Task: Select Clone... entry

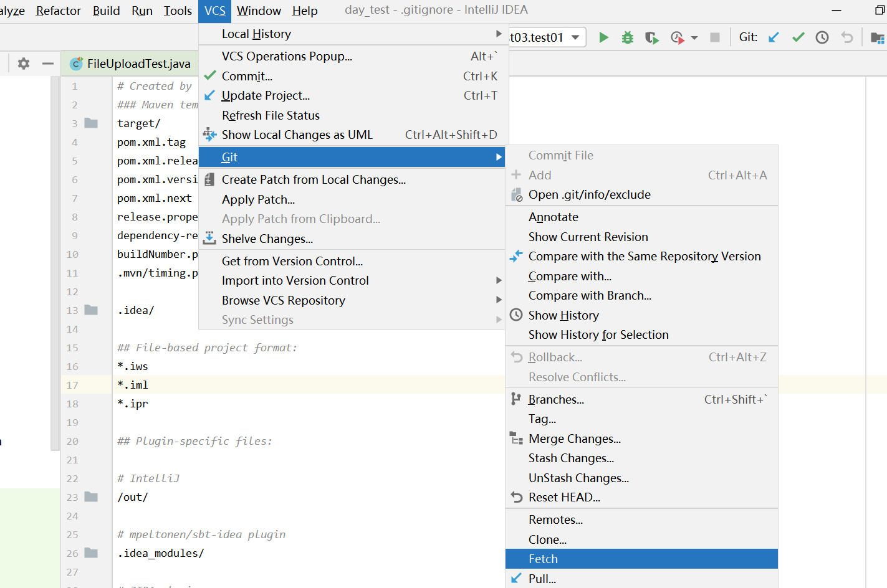Action: 641,539
